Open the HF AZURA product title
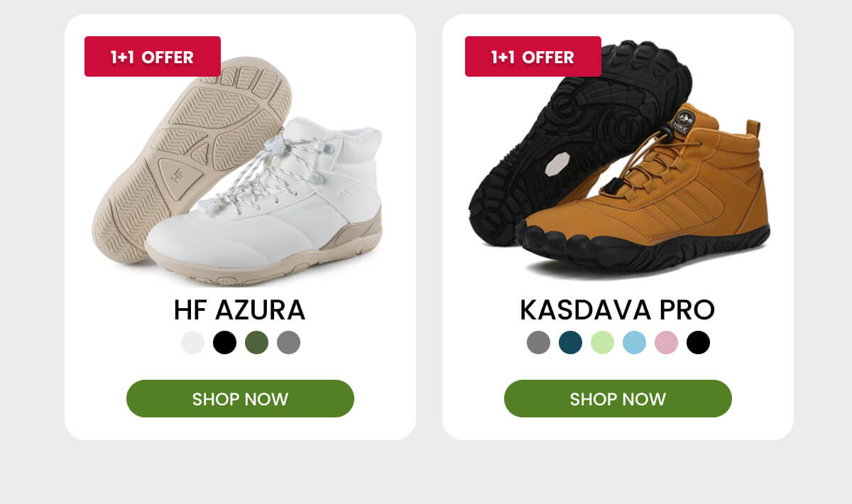 pos(240,310)
